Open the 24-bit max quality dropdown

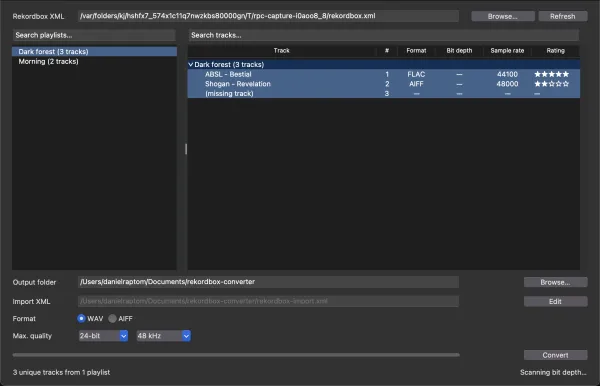(x=103, y=336)
